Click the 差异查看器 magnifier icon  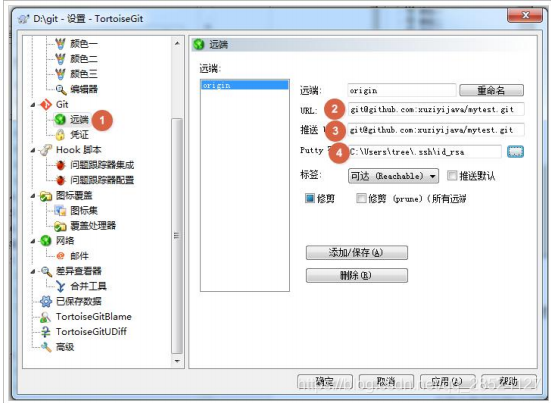pyautogui.click(x=46, y=271)
